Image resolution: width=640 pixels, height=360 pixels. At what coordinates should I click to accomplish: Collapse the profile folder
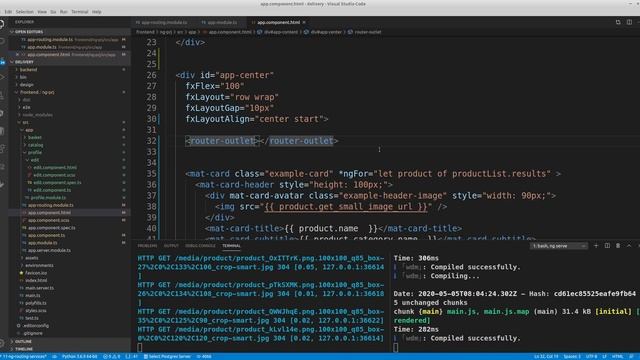(x=35, y=153)
